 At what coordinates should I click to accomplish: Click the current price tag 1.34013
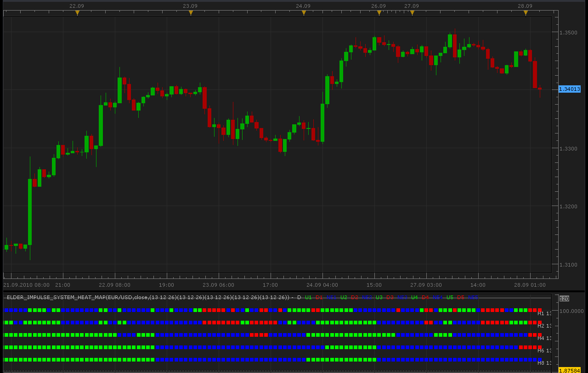pyautogui.click(x=570, y=89)
